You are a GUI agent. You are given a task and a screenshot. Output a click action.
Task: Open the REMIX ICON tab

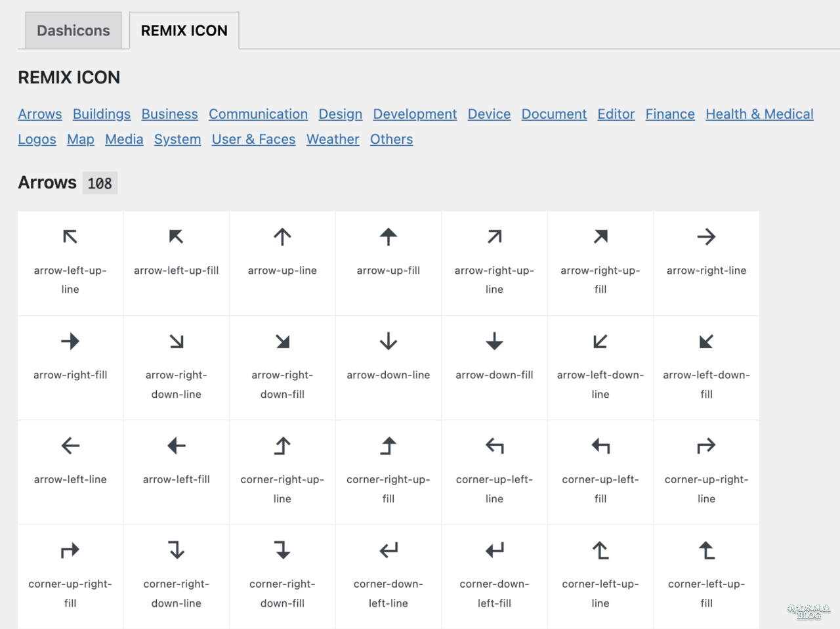tap(184, 30)
